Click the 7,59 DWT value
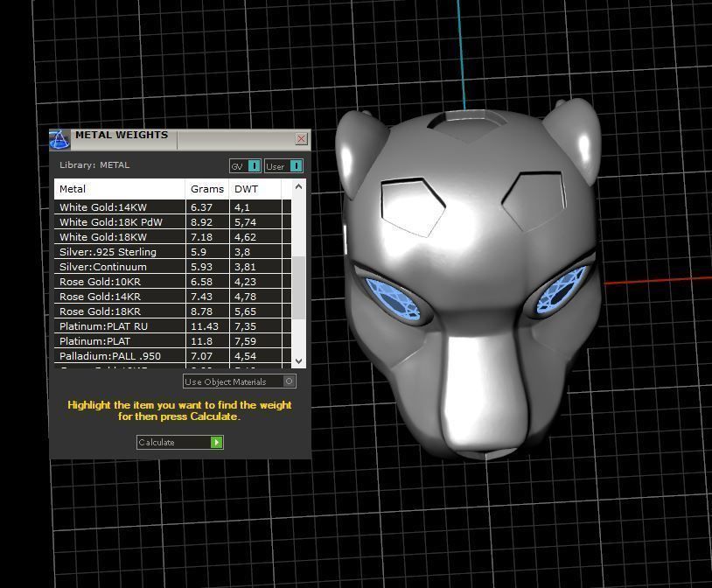712x588 pixels. pos(245,341)
